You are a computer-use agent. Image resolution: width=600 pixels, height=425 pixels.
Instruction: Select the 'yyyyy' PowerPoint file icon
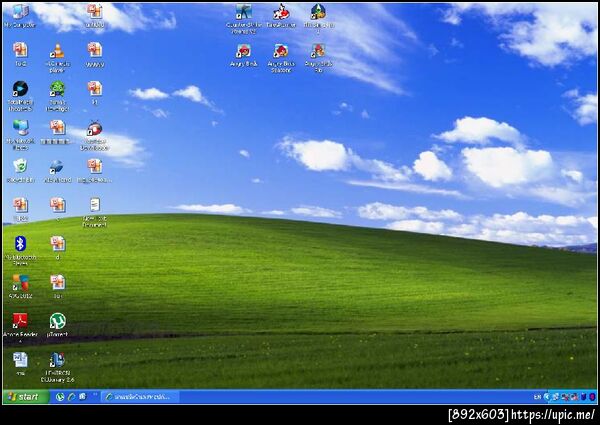pos(95,55)
